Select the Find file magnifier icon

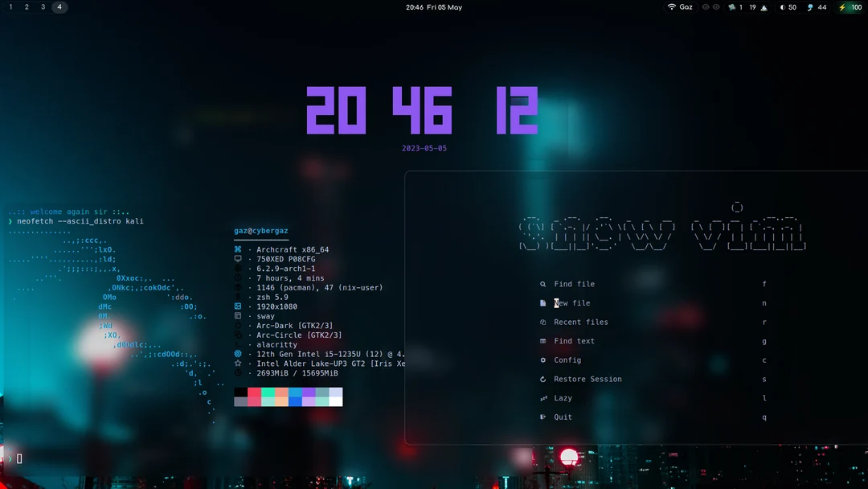tap(545, 284)
